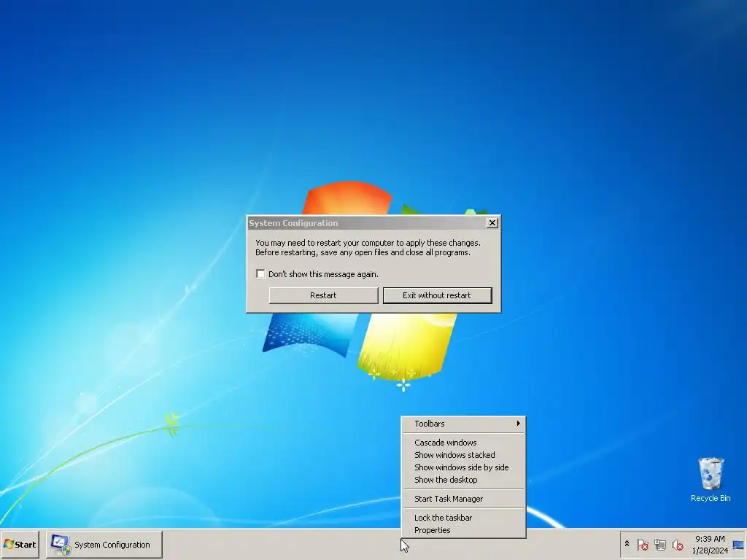Choose Show windows stacked
This screenshot has width=747, height=560.
(x=463, y=455)
